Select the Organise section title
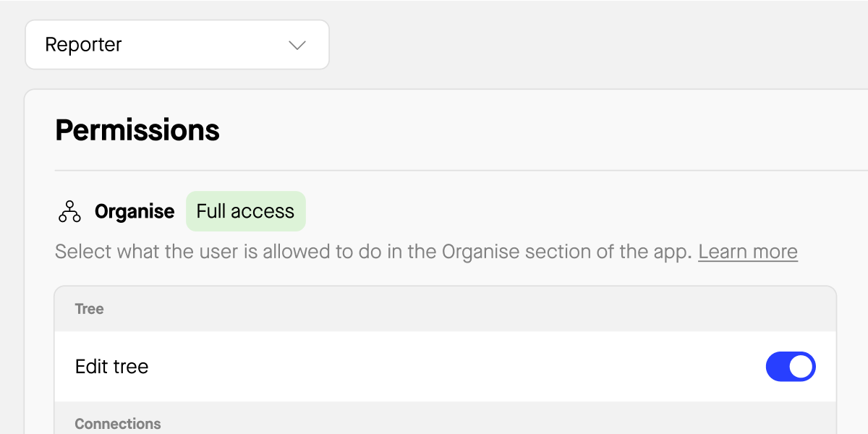Image resolution: width=868 pixels, height=434 pixels. pos(135,211)
